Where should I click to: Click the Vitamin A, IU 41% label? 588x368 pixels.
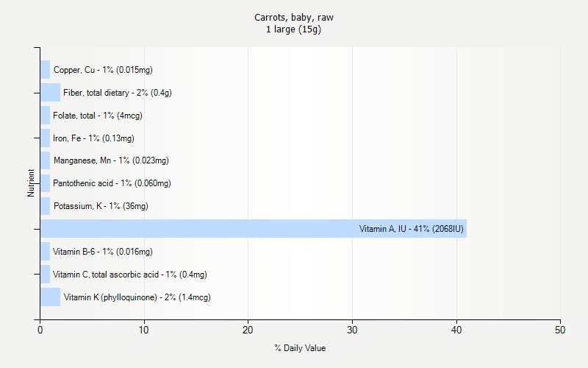click(412, 229)
